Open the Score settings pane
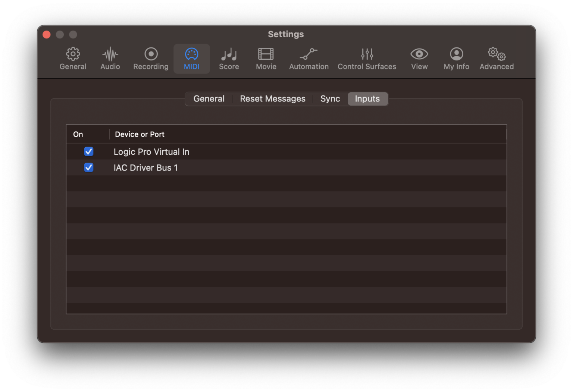Image resolution: width=573 pixels, height=392 pixels. coord(229,58)
